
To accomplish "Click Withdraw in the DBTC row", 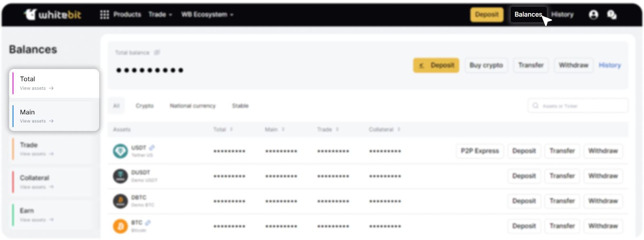I will coord(603,201).
